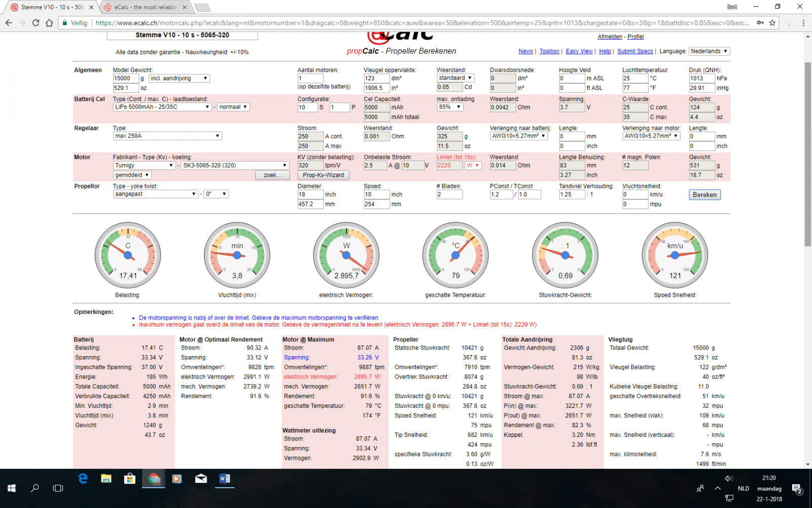
Task: Expand the incl. aandrijving weight dropdown
Action: 179,78
